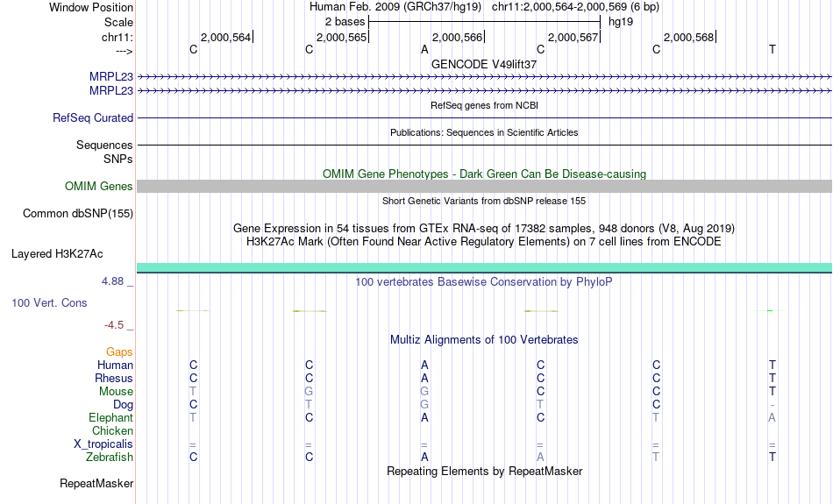Click the SNPs track label
The height and width of the screenshot is (504, 833).
coord(118,159)
